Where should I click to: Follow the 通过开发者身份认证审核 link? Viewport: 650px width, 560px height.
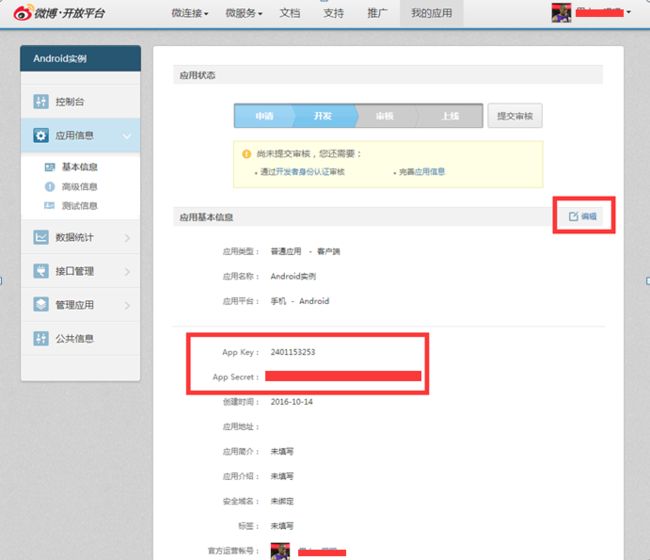(302, 172)
